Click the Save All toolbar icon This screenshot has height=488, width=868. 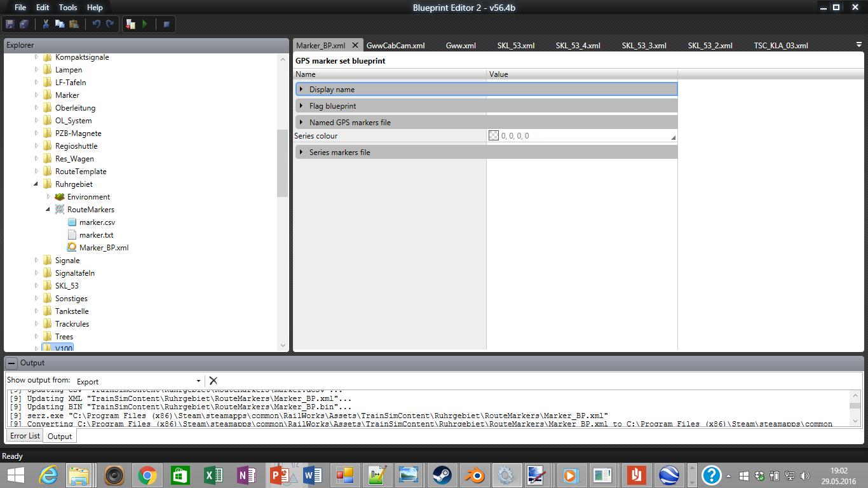click(24, 24)
